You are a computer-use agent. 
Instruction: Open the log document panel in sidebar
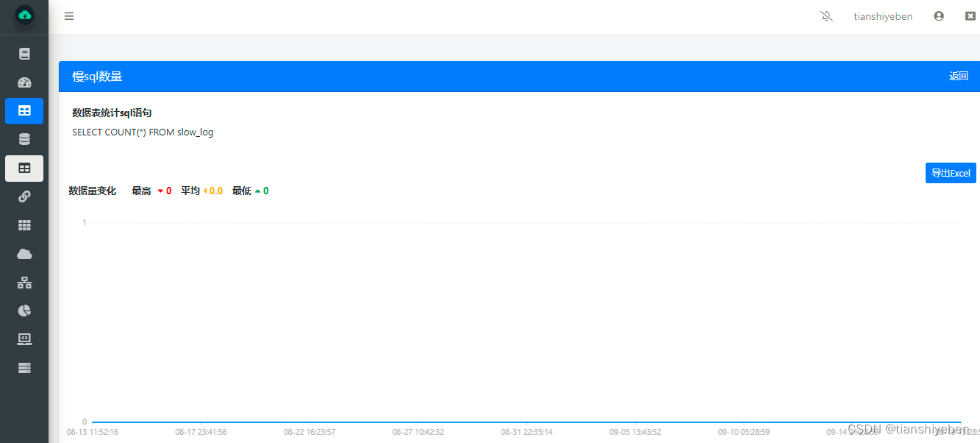pos(24,53)
